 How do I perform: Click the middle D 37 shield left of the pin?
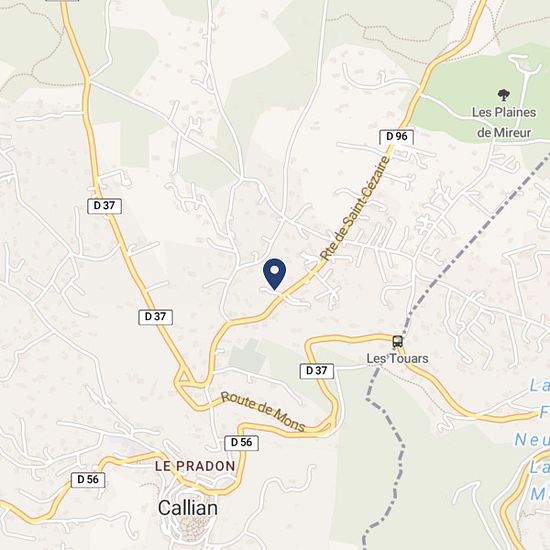tap(155, 317)
